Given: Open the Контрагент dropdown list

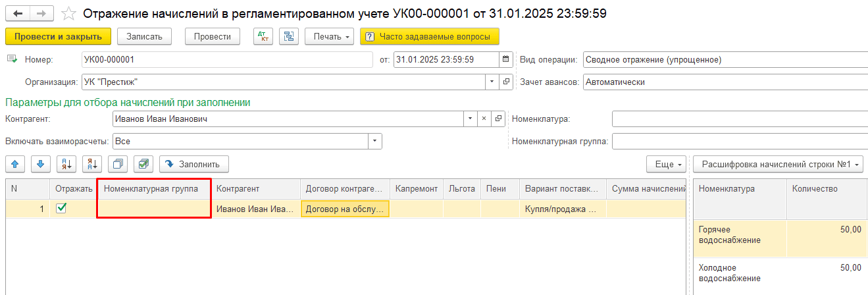Looking at the screenshot, I should [x=470, y=119].
